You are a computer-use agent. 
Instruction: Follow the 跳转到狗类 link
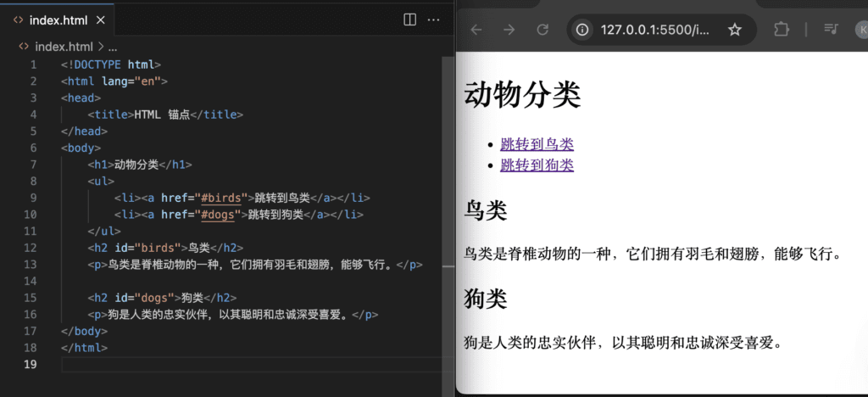click(x=537, y=165)
